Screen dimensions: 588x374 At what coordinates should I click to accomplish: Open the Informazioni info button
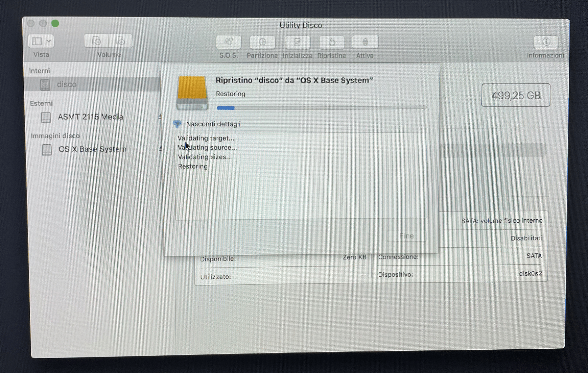click(546, 42)
